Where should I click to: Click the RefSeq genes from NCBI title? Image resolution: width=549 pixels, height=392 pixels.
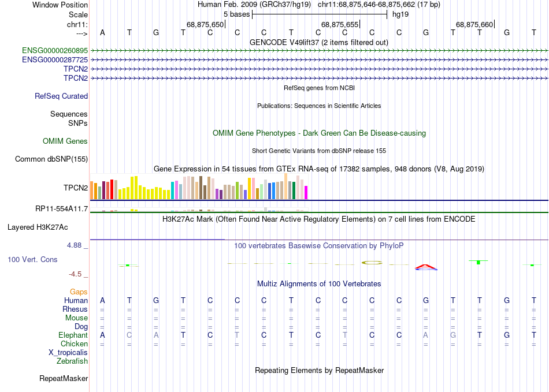pyautogui.click(x=320, y=88)
